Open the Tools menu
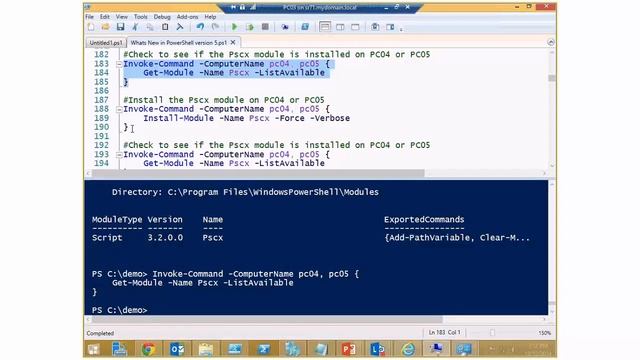 (140, 17)
